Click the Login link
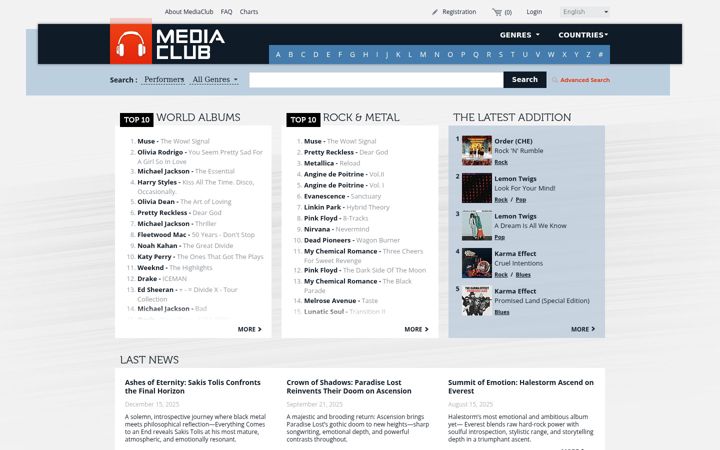 click(534, 12)
